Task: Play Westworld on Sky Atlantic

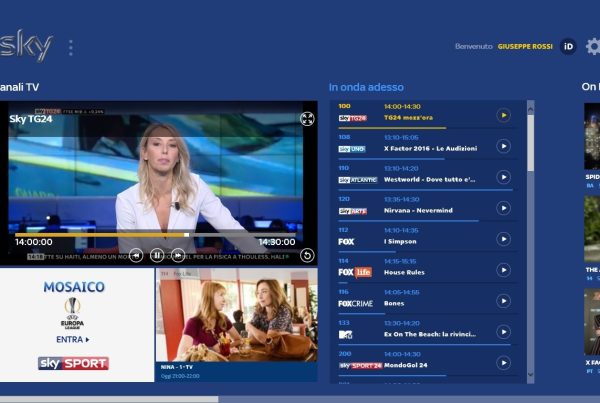Action: click(x=503, y=178)
